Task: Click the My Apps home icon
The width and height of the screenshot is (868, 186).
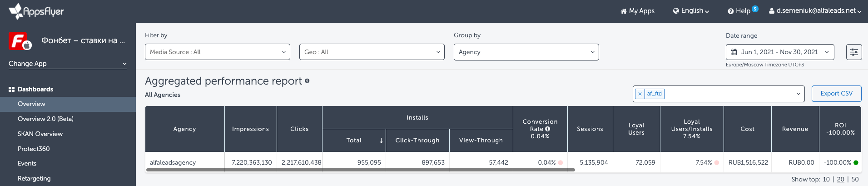Action: [x=624, y=11]
